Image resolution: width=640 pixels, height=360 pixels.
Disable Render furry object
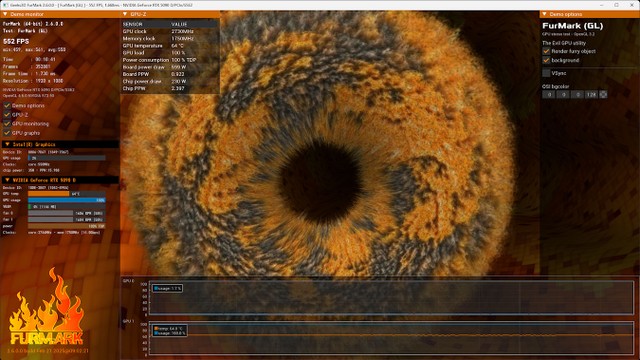pos(546,51)
